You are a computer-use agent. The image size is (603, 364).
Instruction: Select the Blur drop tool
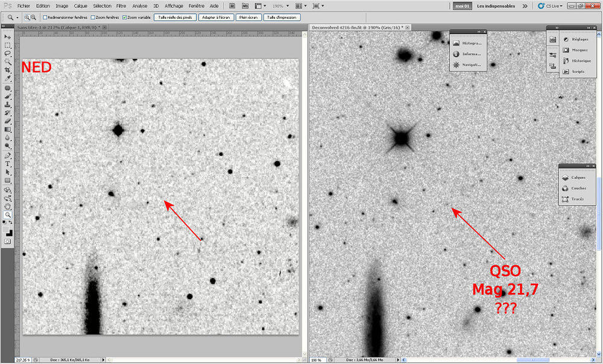pyautogui.click(x=8, y=139)
